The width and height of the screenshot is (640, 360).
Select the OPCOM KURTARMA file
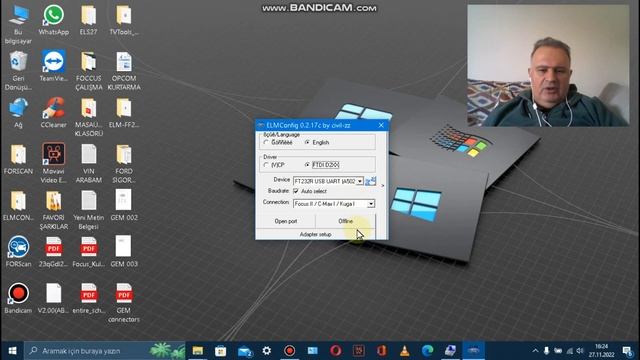click(124, 71)
